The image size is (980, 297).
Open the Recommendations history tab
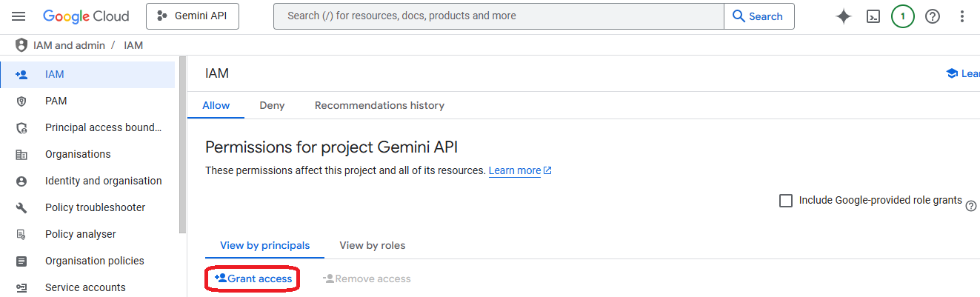click(379, 105)
